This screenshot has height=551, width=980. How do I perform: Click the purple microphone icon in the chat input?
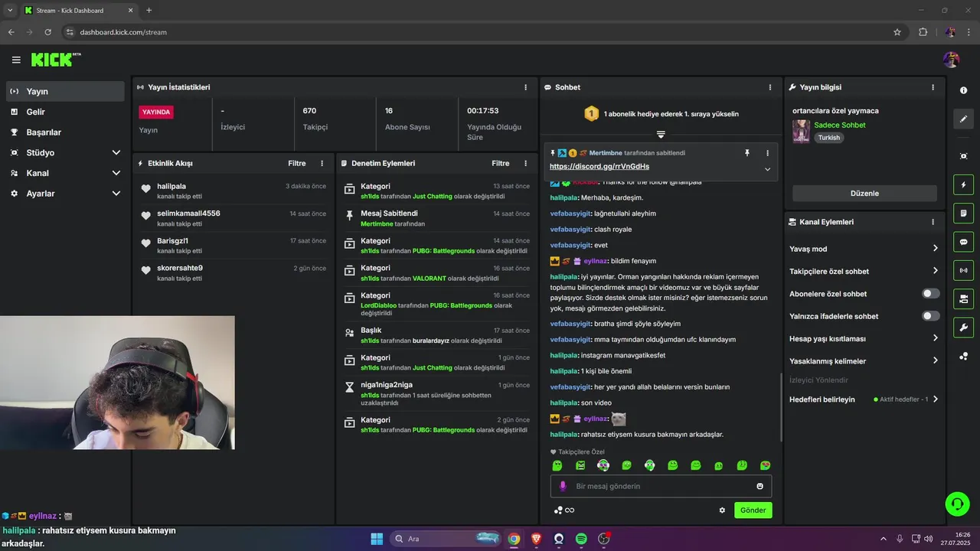point(563,486)
